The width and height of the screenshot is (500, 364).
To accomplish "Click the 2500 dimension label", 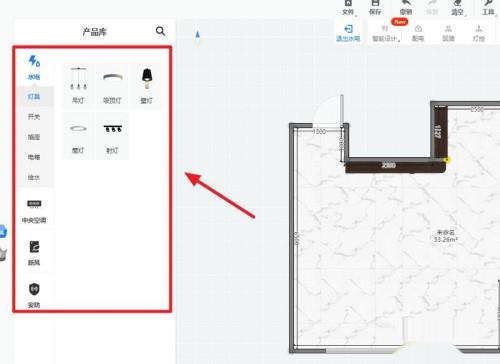I will 477,109.
